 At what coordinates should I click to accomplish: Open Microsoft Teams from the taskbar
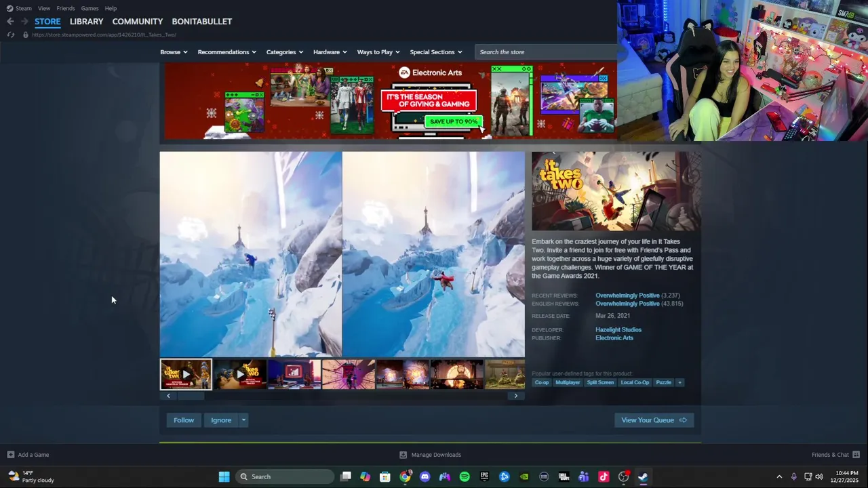pos(583,476)
